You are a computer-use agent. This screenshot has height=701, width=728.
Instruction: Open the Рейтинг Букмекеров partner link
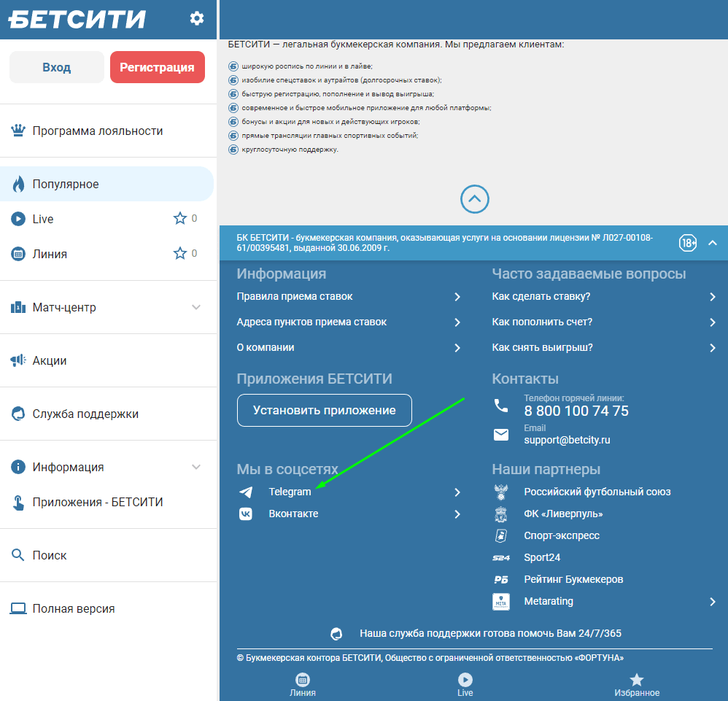[573, 579]
